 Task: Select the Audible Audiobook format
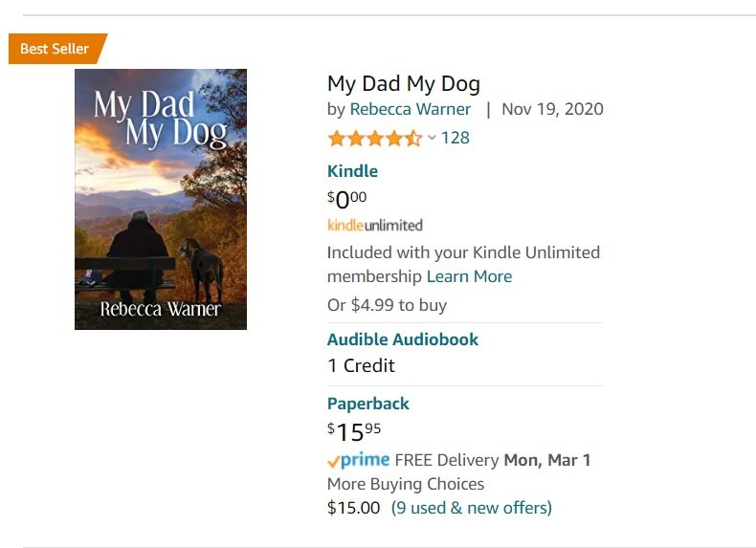(x=402, y=340)
